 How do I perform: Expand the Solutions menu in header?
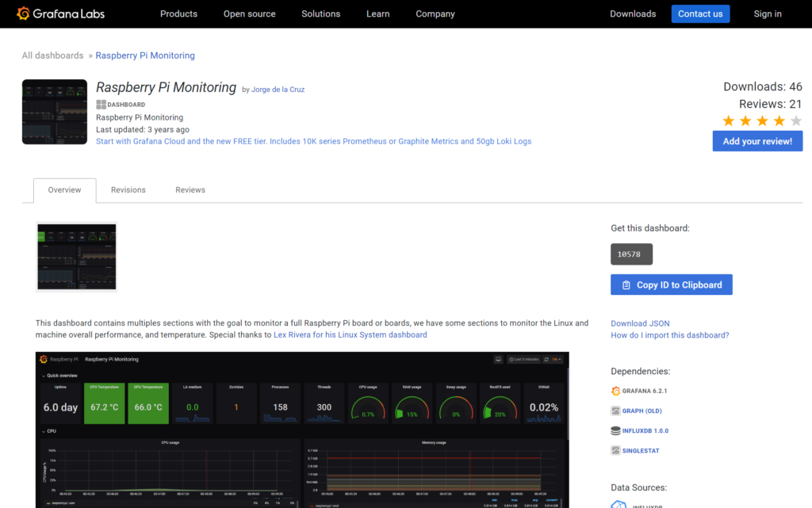(320, 13)
